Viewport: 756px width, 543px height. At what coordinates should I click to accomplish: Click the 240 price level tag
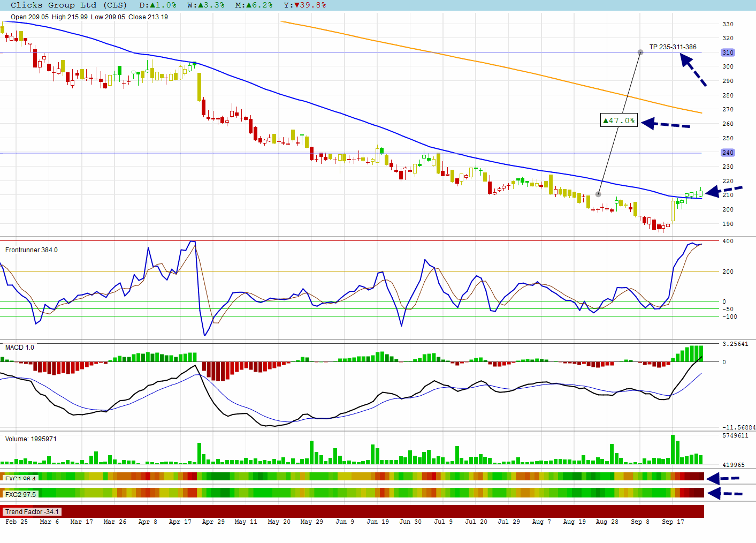click(728, 153)
